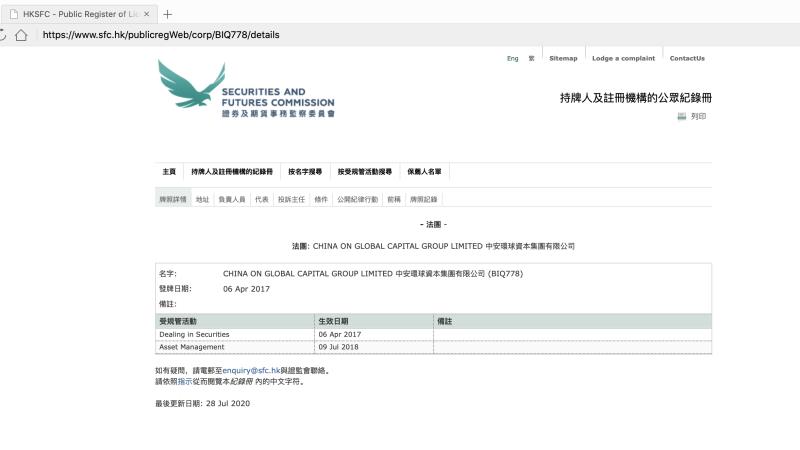Switch language to 繁 Traditional Chinese

point(532,58)
